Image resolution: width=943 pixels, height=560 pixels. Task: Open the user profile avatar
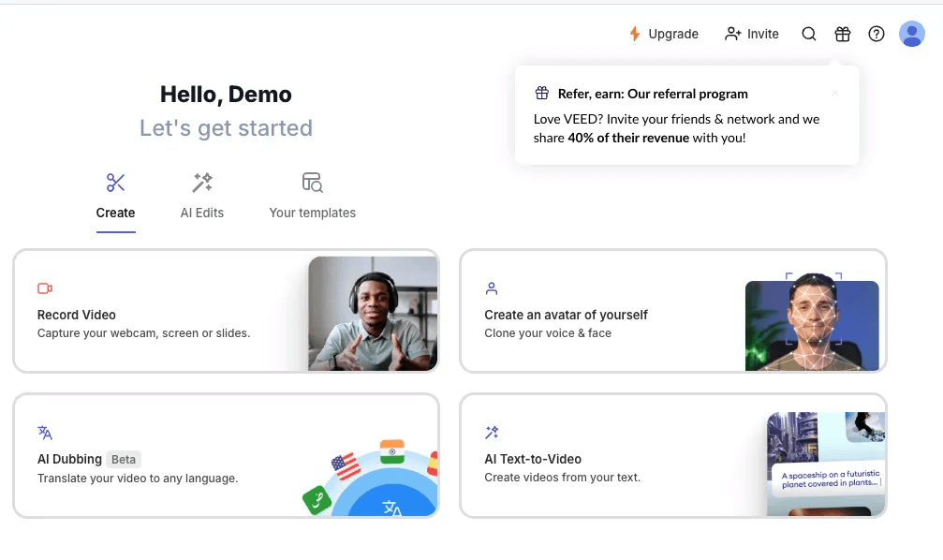(911, 34)
